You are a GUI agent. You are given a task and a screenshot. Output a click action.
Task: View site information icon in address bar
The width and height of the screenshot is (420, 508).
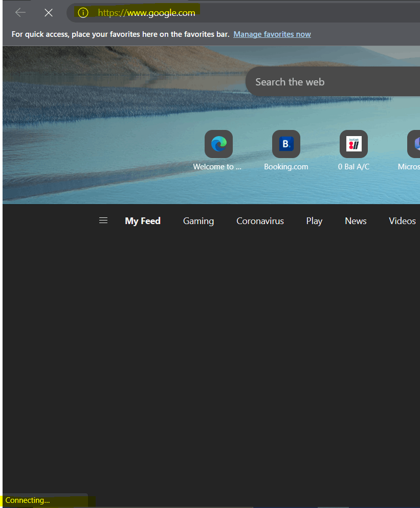click(x=83, y=13)
